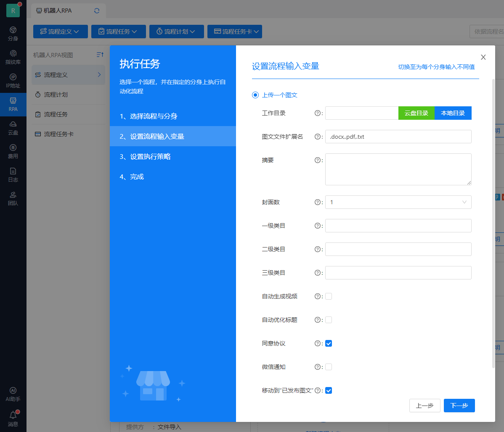Click the 下一步 button
The image size is (504, 432).
point(459,406)
